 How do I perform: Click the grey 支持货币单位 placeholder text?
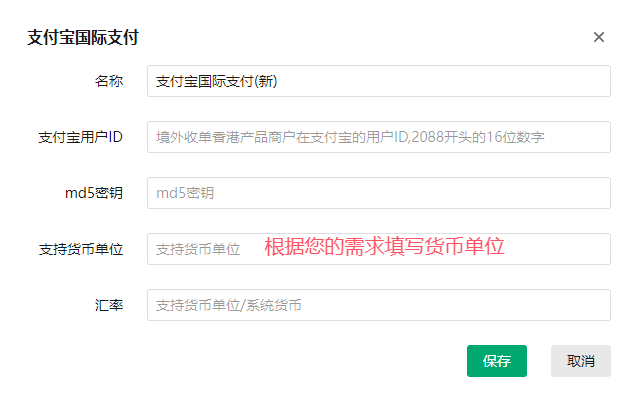(x=198, y=249)
